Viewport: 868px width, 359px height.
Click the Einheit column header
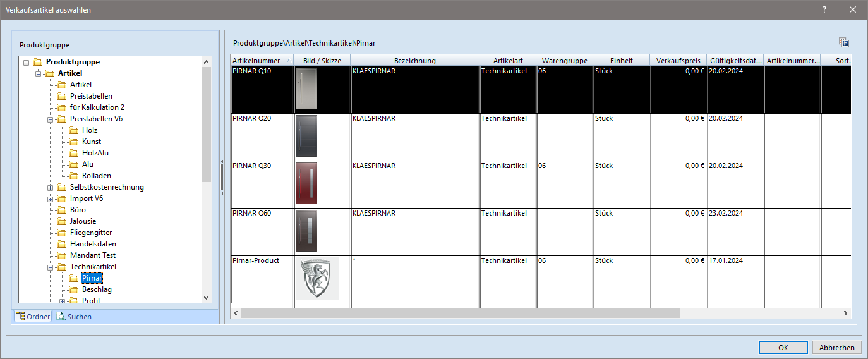click(x=622, y=61)
